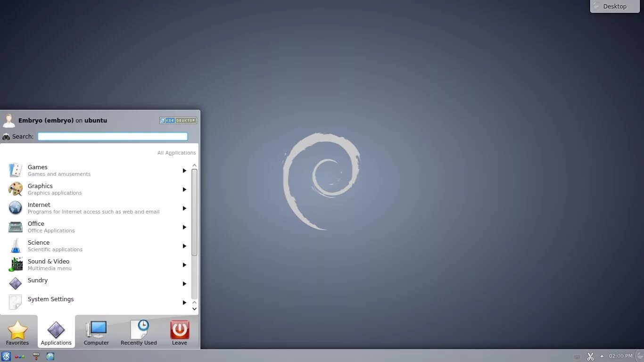Open Games category label
The height and width of the screenshot is (362, 644).
click(x=38, y=167)
